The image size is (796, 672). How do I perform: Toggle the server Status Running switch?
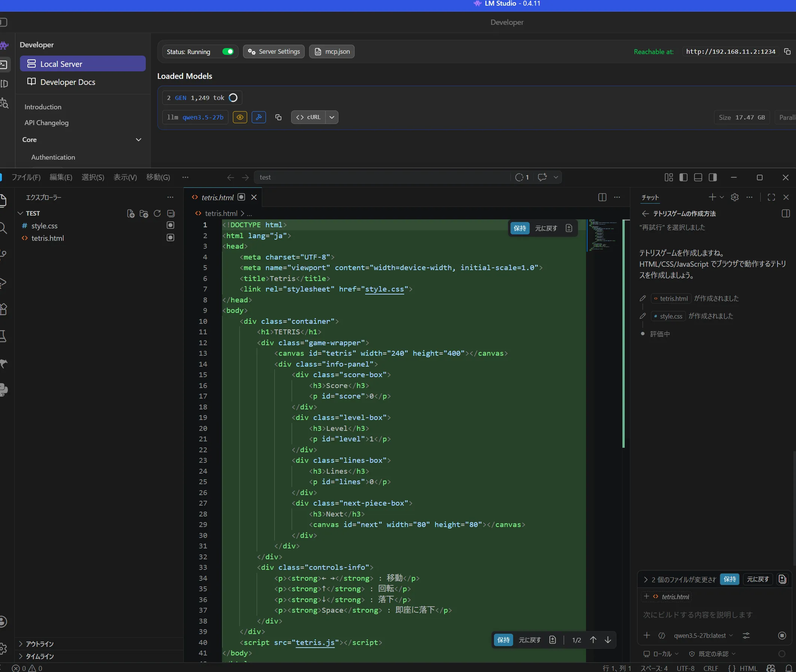click(228, 51)
